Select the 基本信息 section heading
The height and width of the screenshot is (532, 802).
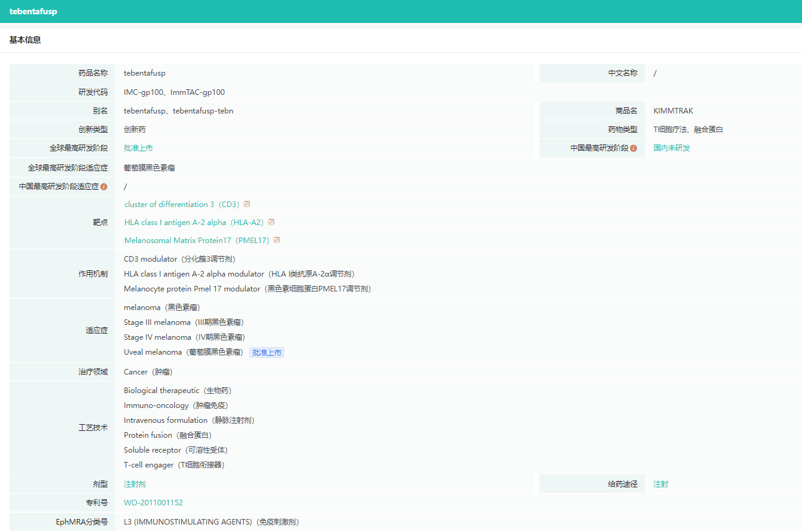(25, 40)
